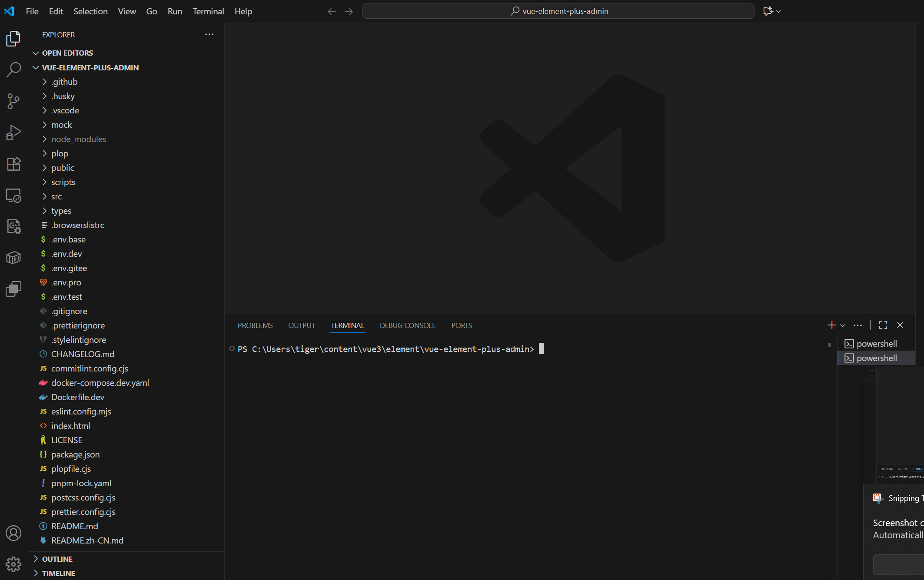Switch to the PORTS tab
Image resolution: width=924 pixels, height=580 pixels.
462,325
